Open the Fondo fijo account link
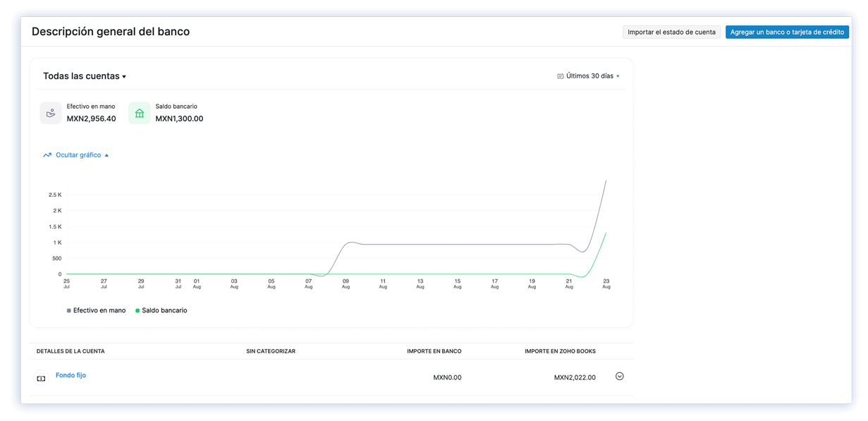The width and height of the screenshot is (868, 421). [71, 375]
